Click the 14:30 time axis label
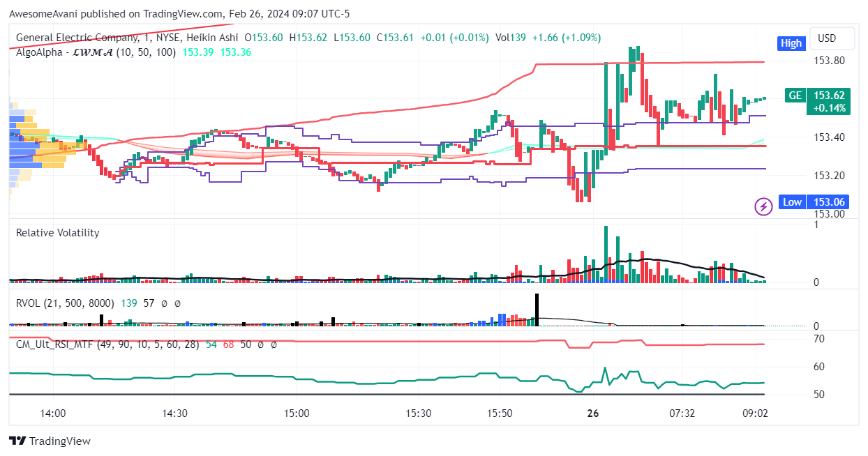This screenshot has width=868, height=456. pyautogui.click(x=174, y=413)
